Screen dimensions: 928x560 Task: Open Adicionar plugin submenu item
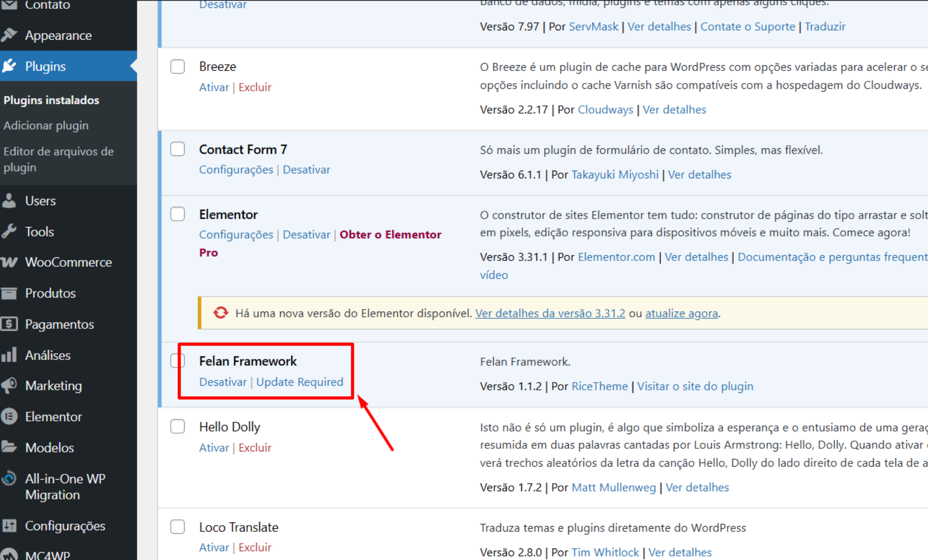click(46, 125)
